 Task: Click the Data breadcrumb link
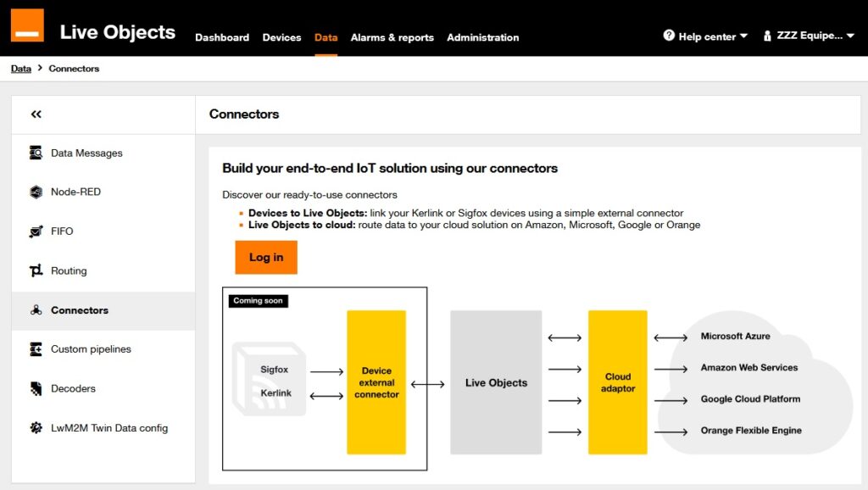(21, 69)
